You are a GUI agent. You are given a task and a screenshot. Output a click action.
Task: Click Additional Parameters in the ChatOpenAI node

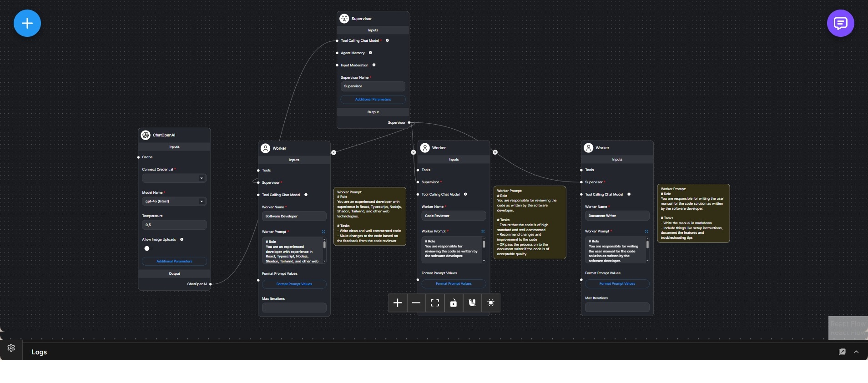(174, 262)
